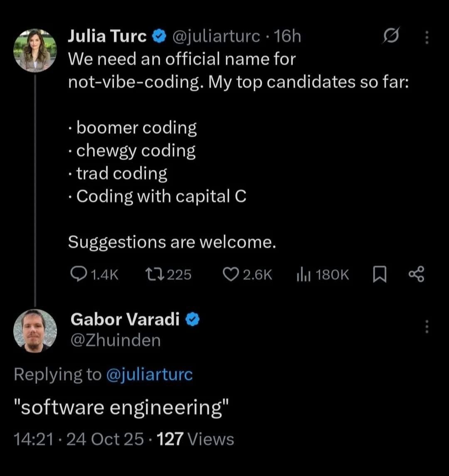Open more options on Gabor's reply
The height and width of the screenshot is (476, 449).
tap(426, 327)
